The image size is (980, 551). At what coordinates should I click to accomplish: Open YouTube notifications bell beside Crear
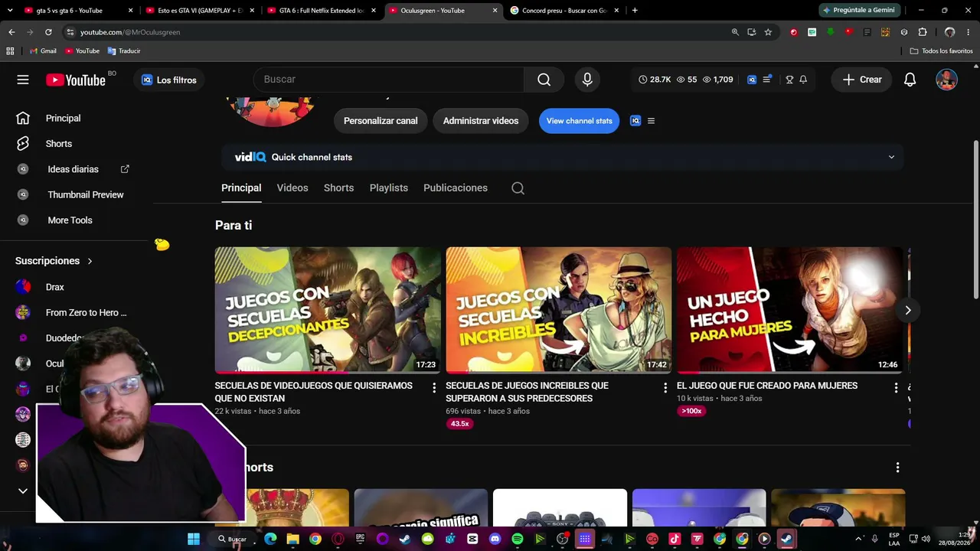pos(910,80)
